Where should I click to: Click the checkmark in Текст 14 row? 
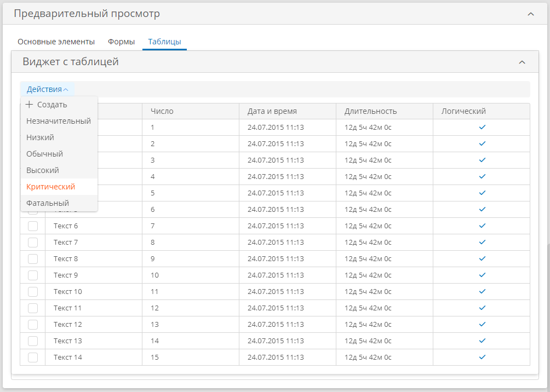click(482, 358)
